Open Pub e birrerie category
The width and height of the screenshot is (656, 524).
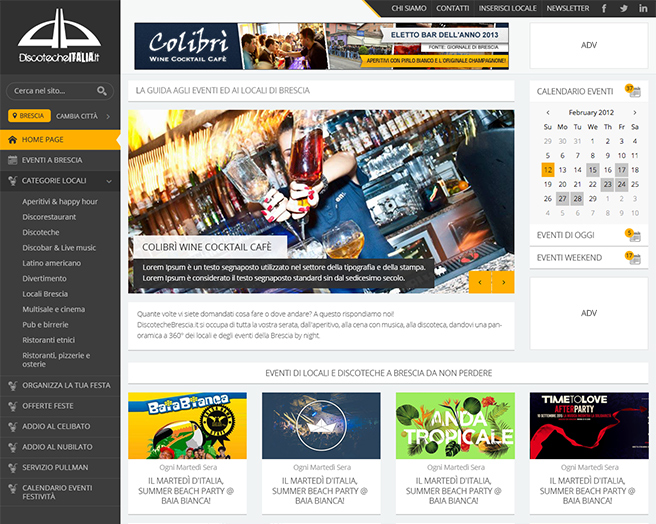point(45,325)
